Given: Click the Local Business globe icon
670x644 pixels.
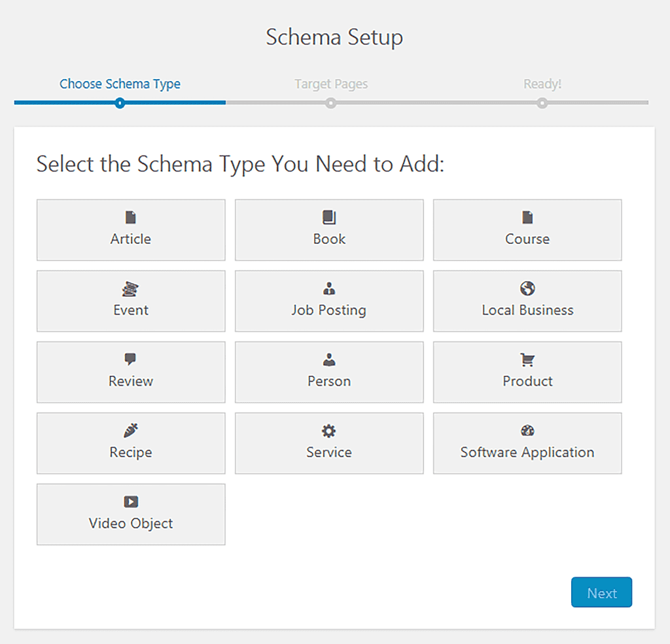Looking at the screenshot, I should coord(527,288).
